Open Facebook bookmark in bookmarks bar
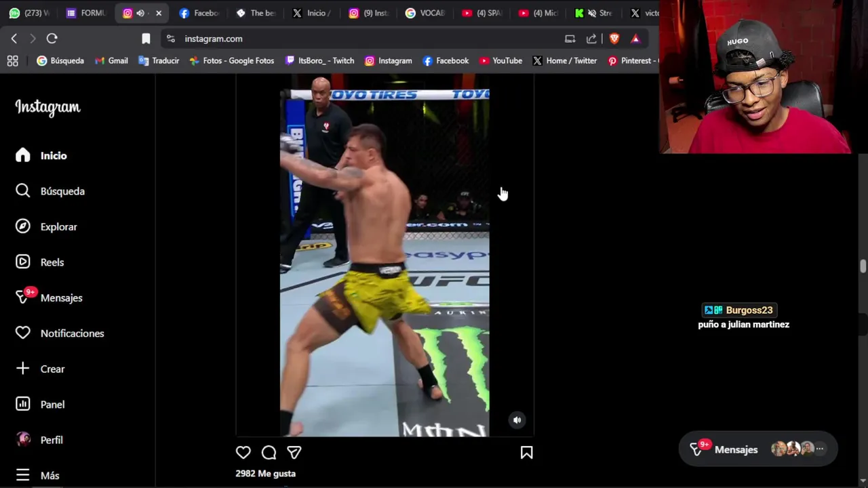 446,61
